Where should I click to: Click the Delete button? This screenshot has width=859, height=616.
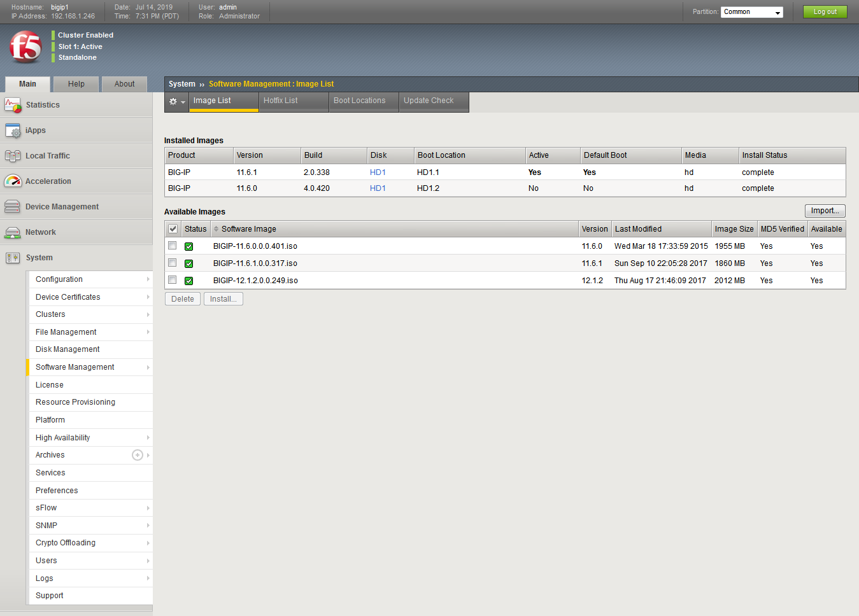(183, 299)
